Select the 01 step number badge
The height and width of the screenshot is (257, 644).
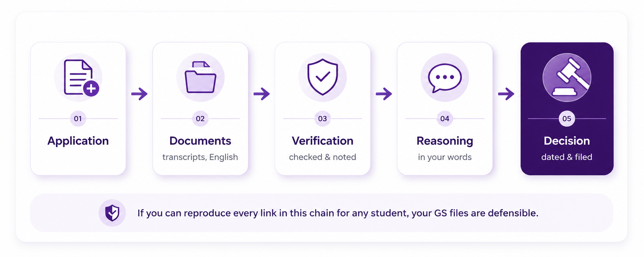(x=78, y=119)
